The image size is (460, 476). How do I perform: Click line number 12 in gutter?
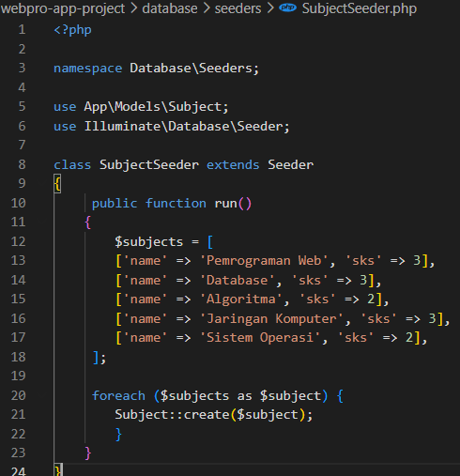coord(18,241)
